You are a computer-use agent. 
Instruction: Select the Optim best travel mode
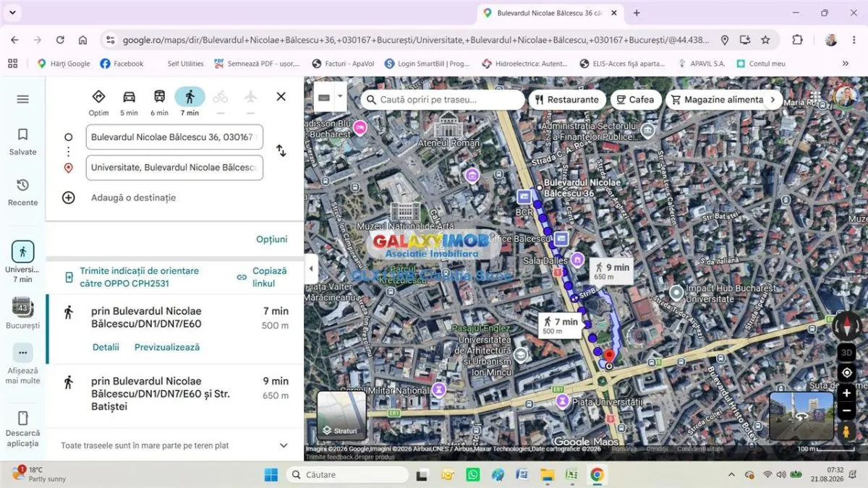(x=99, y=102)
